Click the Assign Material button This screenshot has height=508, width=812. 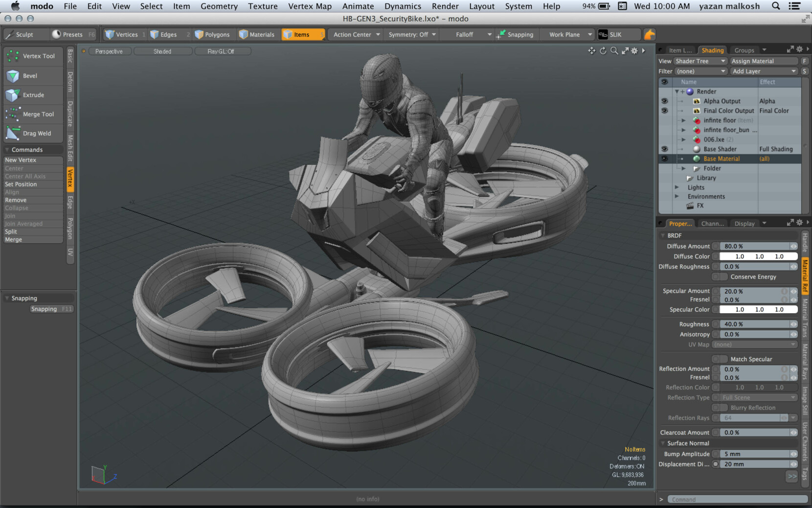coord(754,61)
